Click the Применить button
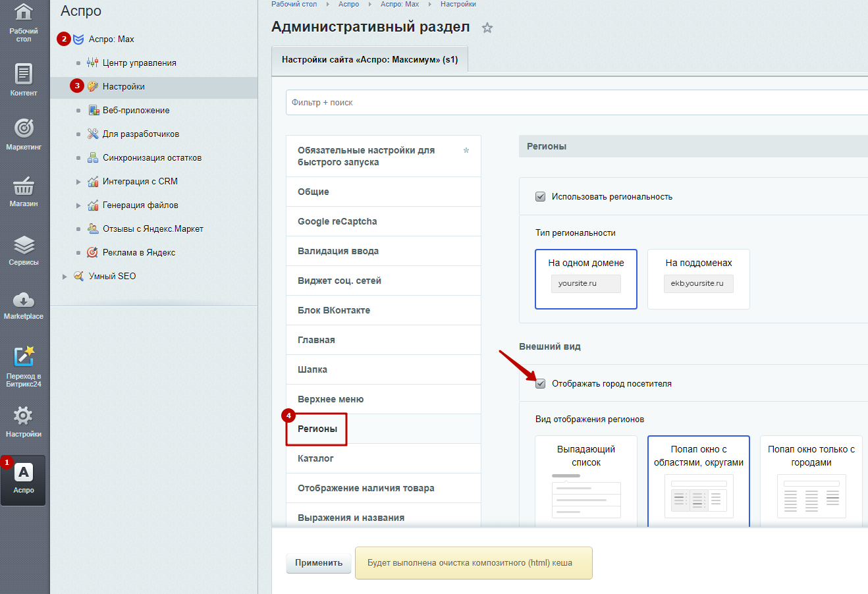The width and height of the screenshot is (868, 594). point(319,563)
